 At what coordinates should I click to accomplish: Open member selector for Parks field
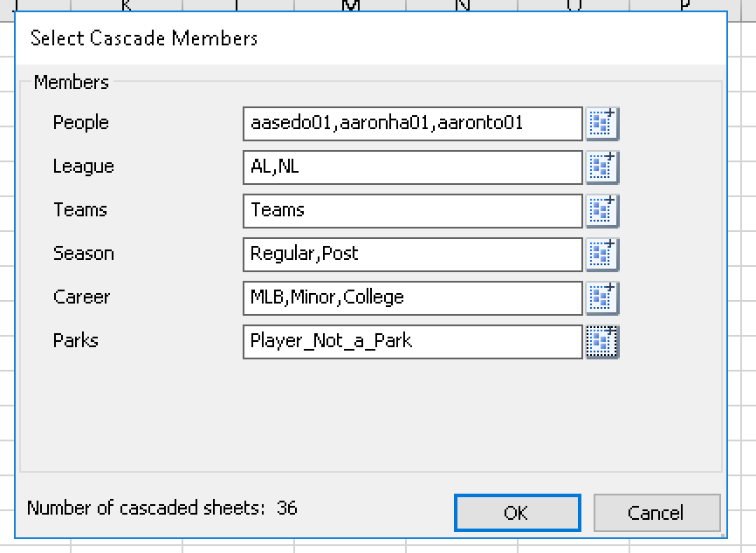click(x=601, y=342)
